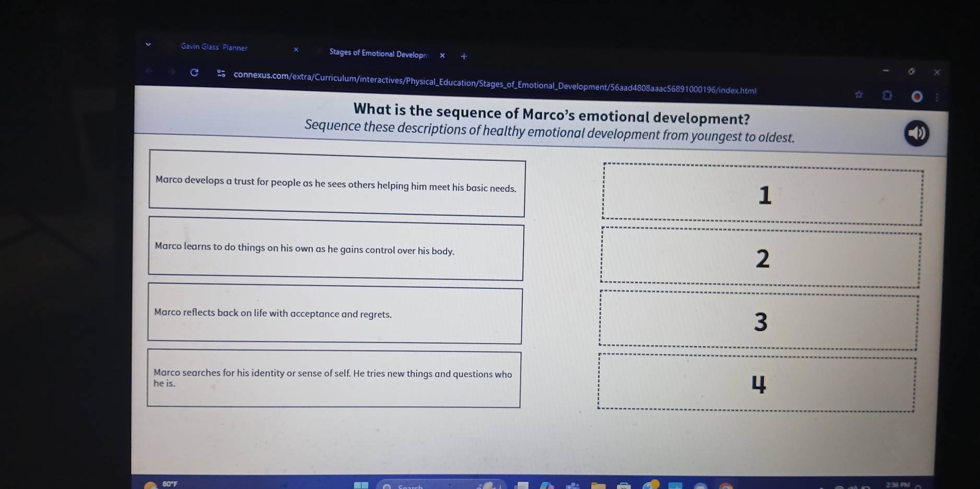Open Google Chrome icon on taskbar

pos(726,486)
